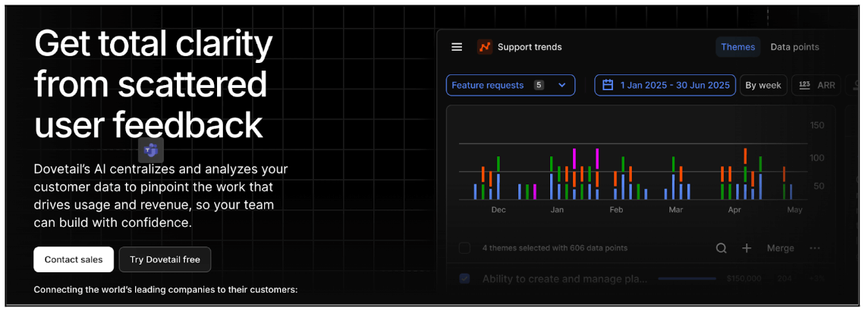Select the ARR metric button
The width and height of the screenshot is (868, 314).
coord(816,85)
